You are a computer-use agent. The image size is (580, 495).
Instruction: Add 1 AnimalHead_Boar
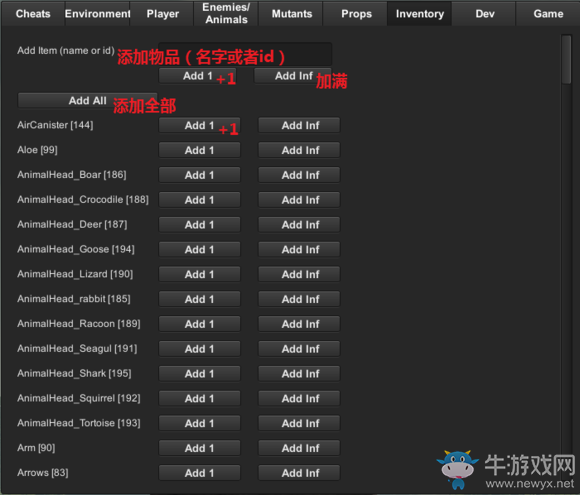[199, 175]
